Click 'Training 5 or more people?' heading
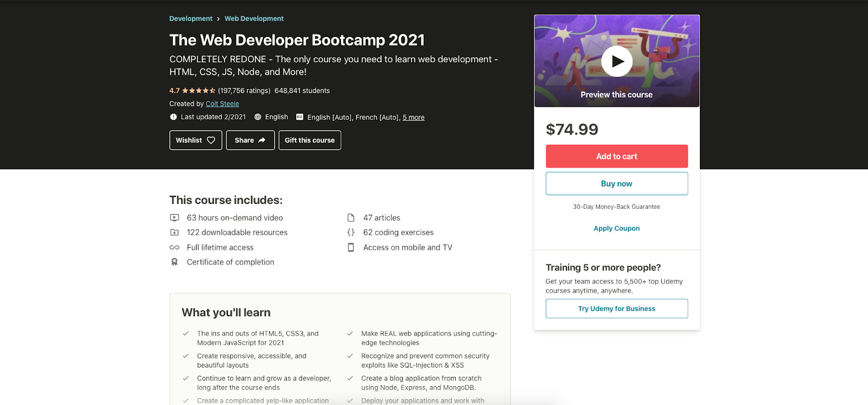 (x=603, y=267)
